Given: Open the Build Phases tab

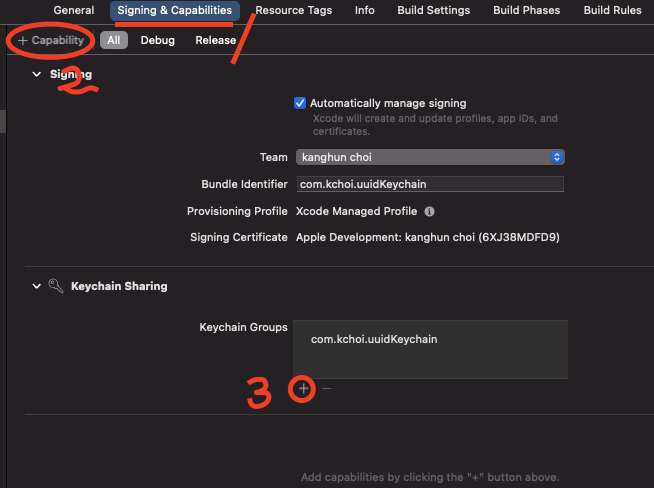Looking at the screenshot, I should click(526, 10).
